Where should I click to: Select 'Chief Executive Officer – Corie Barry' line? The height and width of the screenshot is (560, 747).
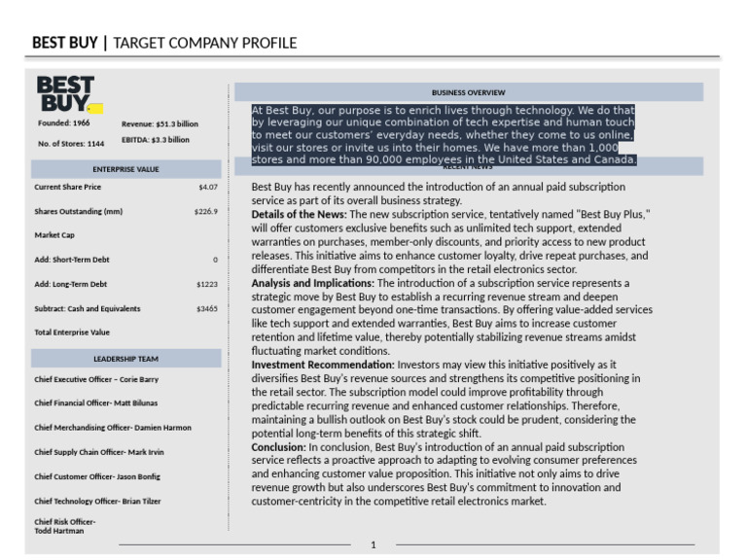[x=96, y=379]
